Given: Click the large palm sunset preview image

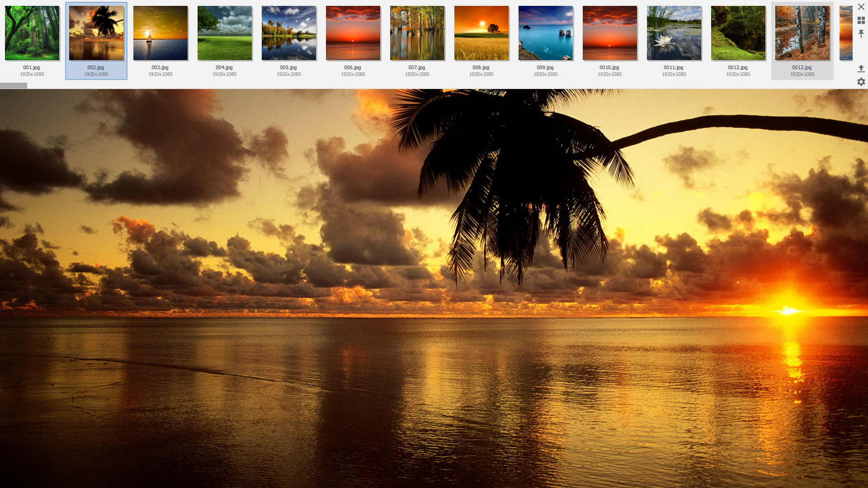Looking at the screenshot, I should (x=434, y=288).
